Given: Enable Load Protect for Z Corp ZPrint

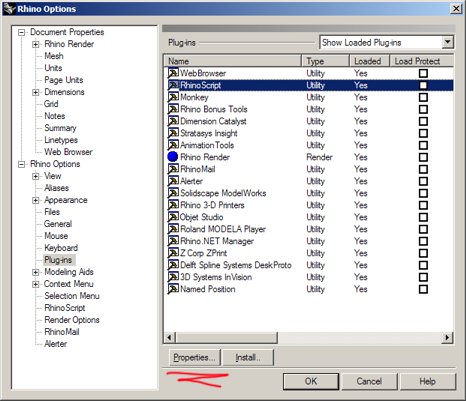Looking at the screenshot, I should (x=423, y=253).
